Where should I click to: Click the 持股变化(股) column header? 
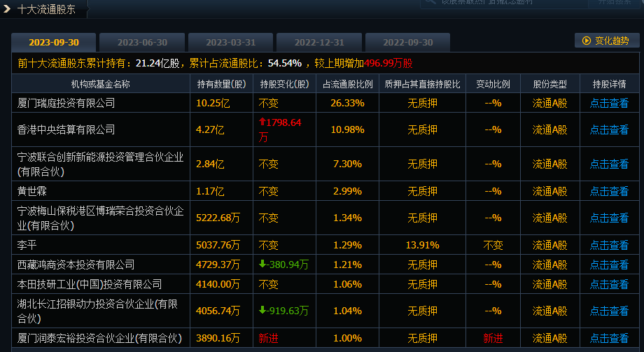(x=284, y=84)
